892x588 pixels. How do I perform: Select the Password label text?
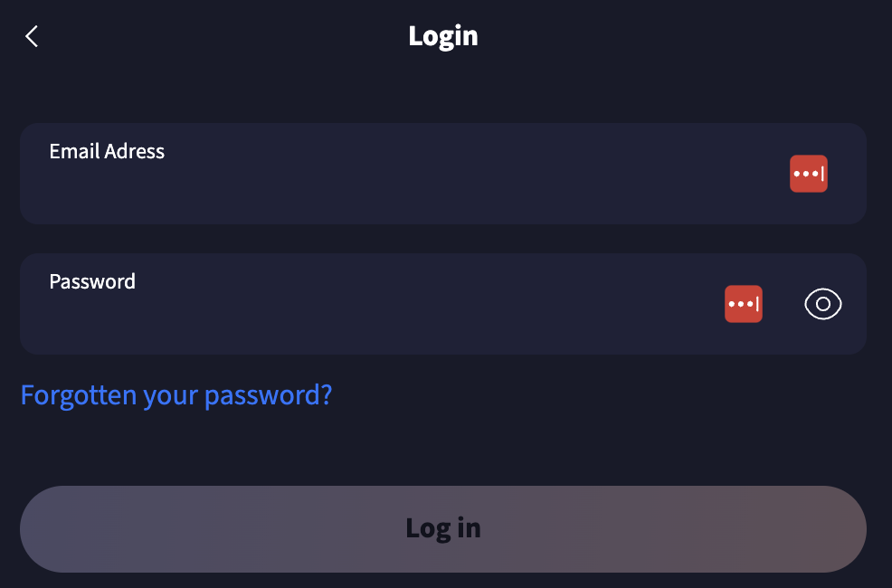(92, 281)
